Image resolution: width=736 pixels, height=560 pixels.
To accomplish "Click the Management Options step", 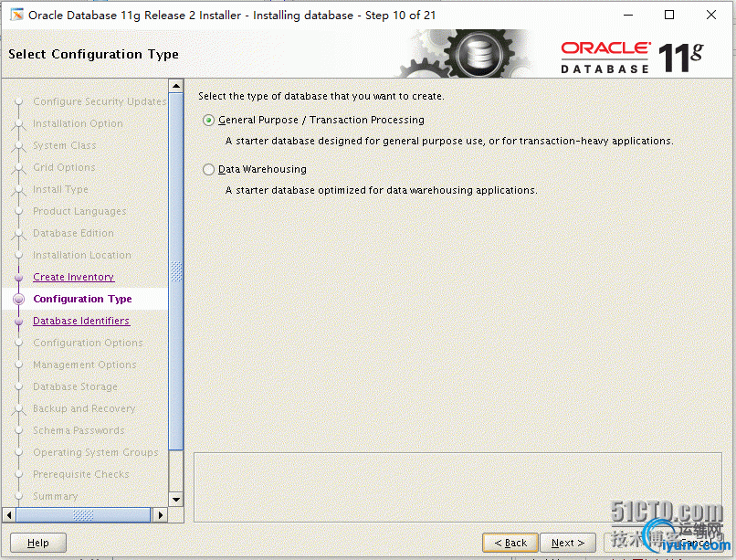I will 85,365.
